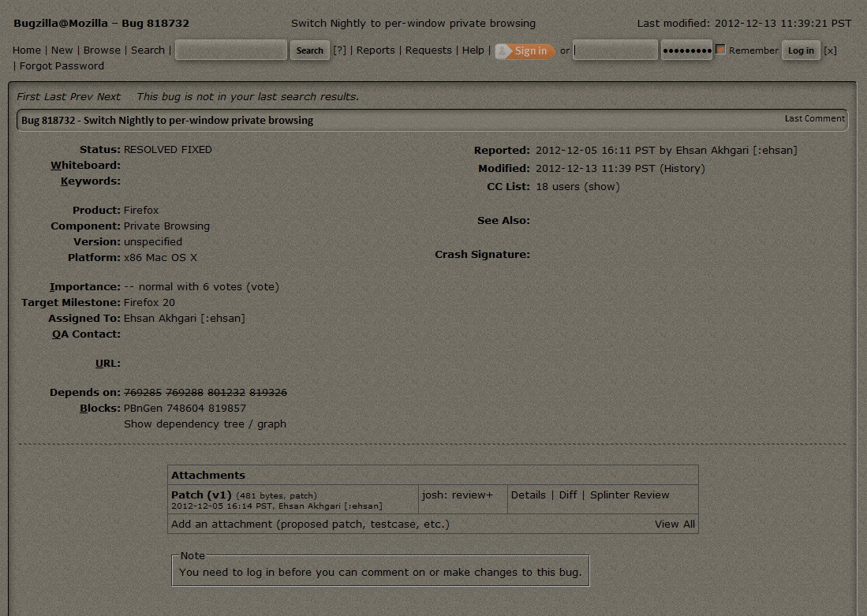Jump to Last Comment

[814, 118]
